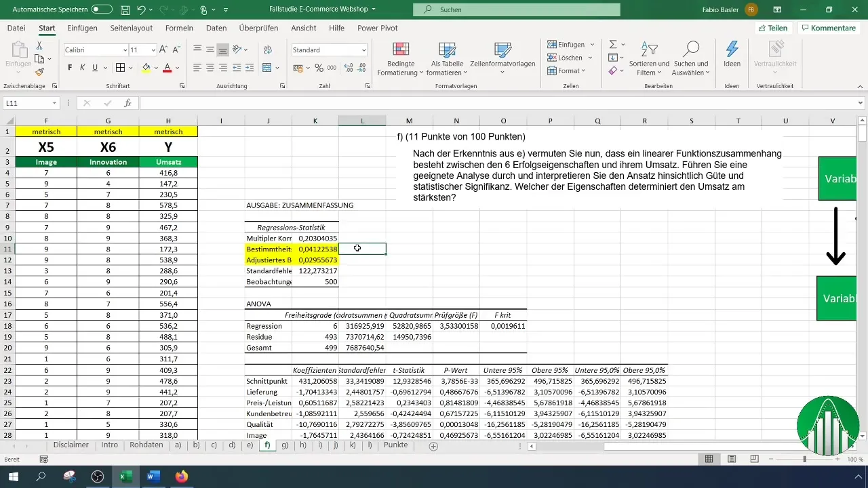Click the Save icon in title bar
The image size is (868, 488).
click(x=125, y=10)
